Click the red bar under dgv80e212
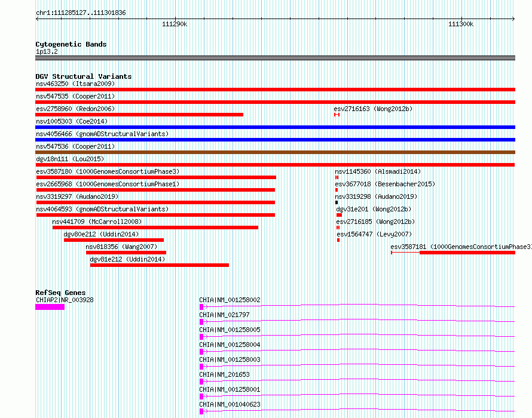 click(x=114, y=240)
